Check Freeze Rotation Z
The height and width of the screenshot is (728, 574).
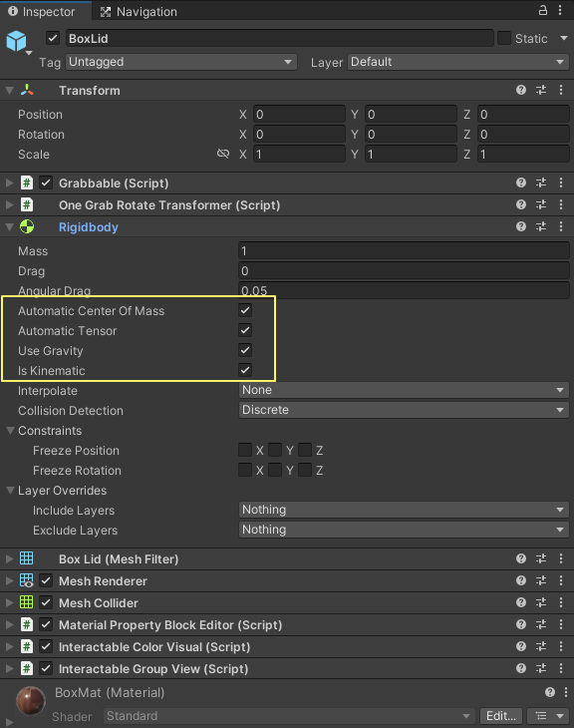(x=305, y=470)
